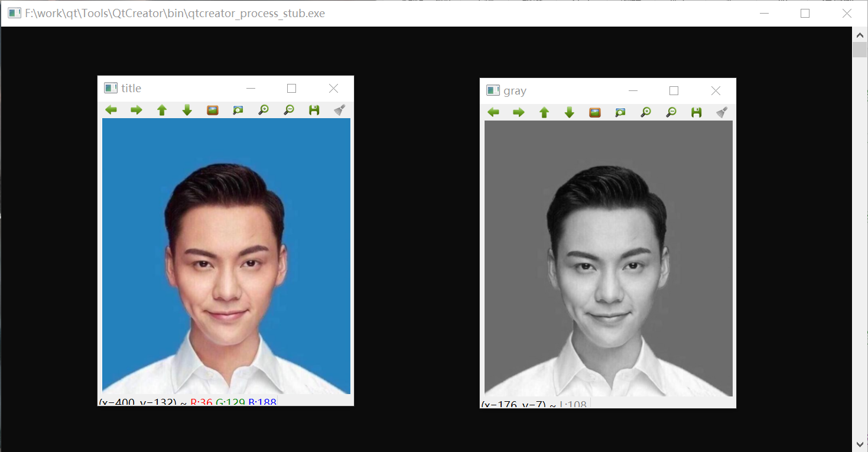Screen dimensions: 868x452
Task: Pan down in the gray window
Action: tap(570, 112)
